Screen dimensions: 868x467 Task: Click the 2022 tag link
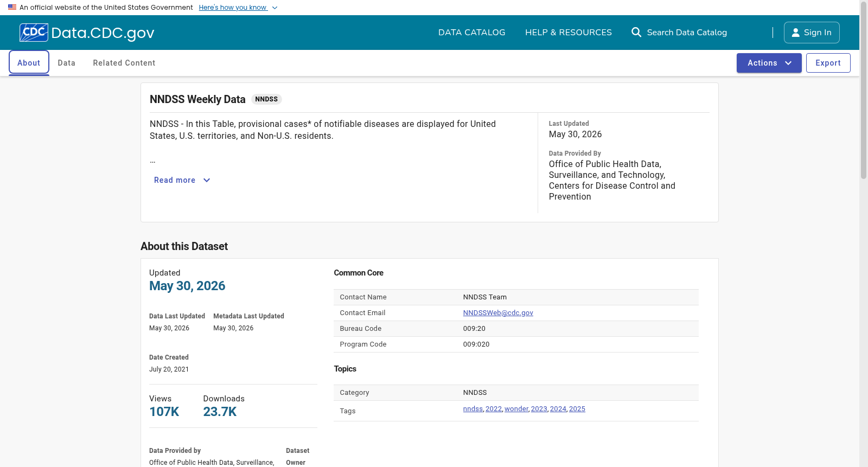pos(494,409)
